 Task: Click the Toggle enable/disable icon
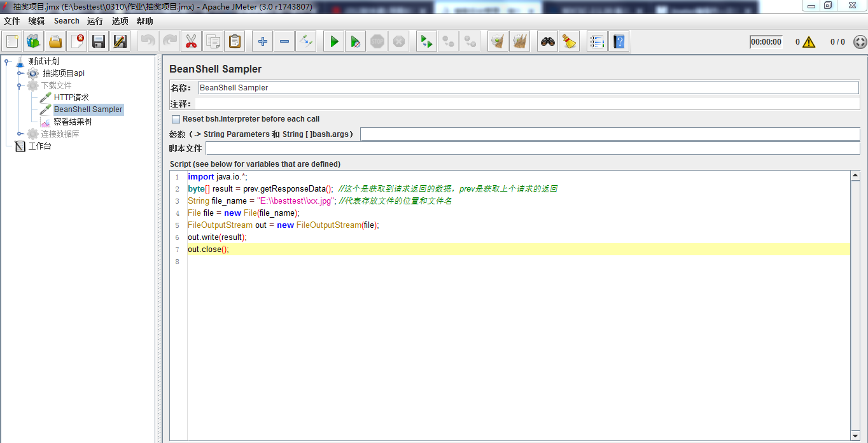[306, 42]
